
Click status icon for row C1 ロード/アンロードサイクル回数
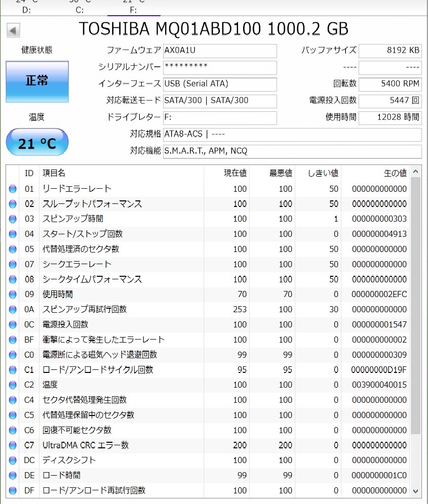pos(13,370)
